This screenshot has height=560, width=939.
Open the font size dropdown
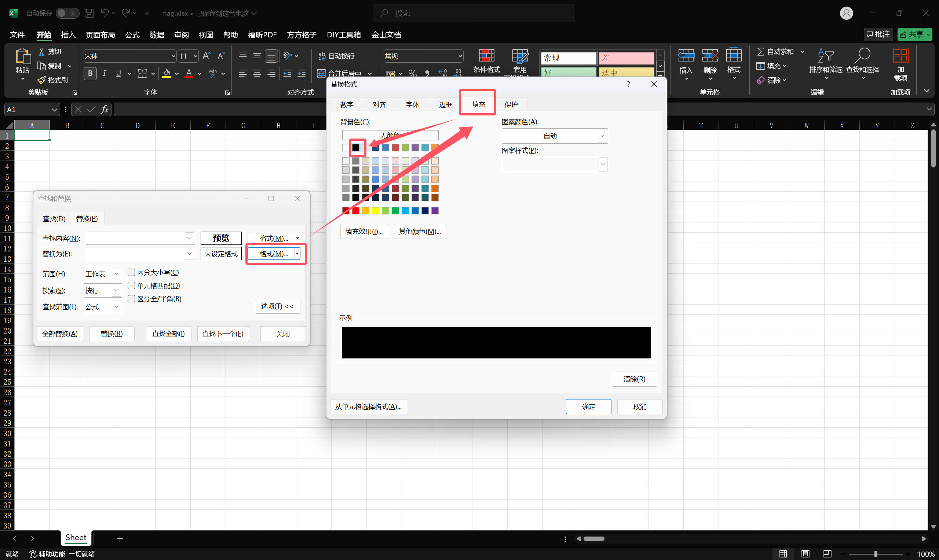point(195,56)
